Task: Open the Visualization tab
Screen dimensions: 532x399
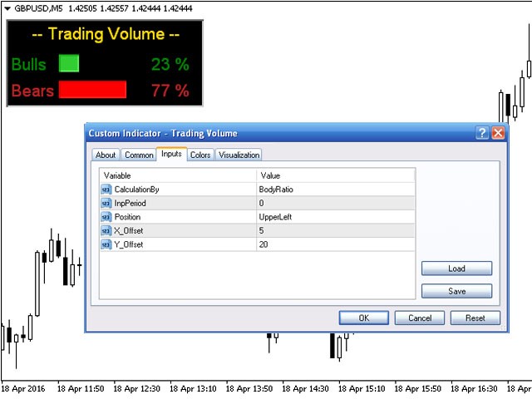Action: (239, 155)
